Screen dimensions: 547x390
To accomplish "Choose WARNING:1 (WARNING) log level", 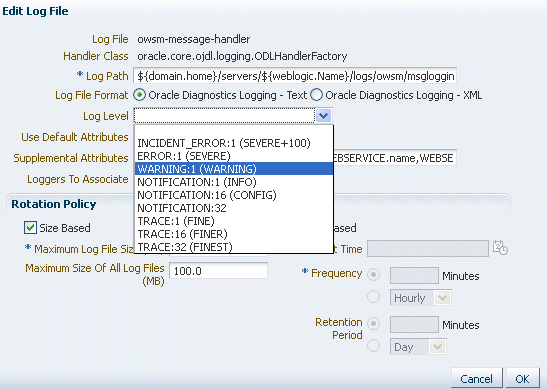I will [234, 169].
